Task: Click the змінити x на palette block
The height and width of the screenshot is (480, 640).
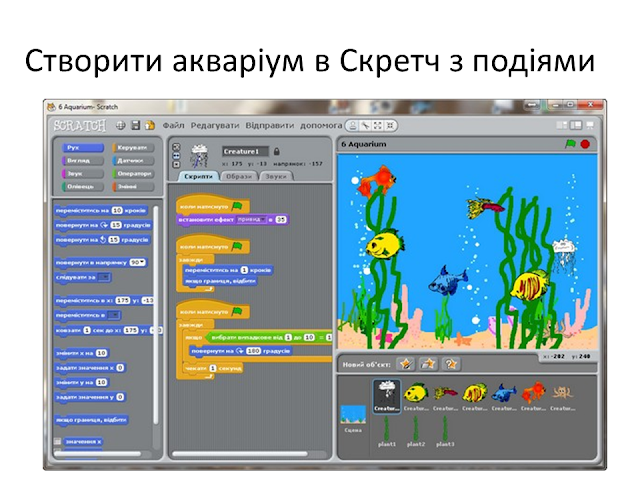Action: 81,353
